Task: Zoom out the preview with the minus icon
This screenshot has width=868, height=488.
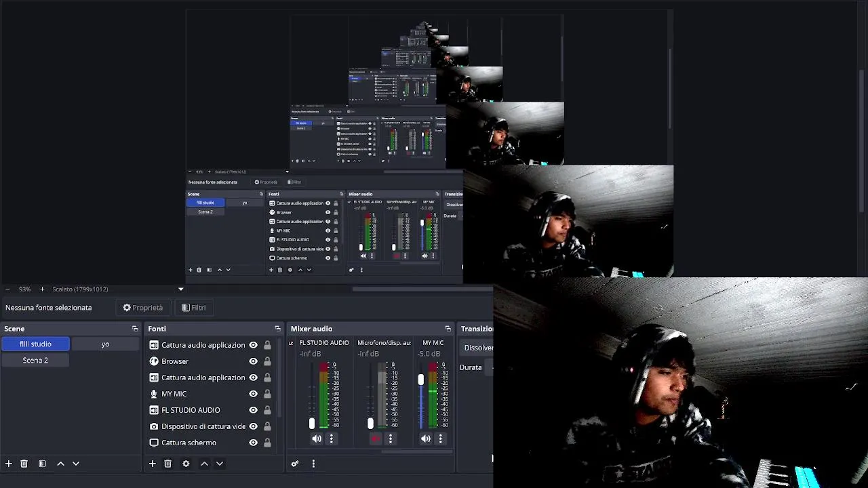Action: [x=7, y=289]
